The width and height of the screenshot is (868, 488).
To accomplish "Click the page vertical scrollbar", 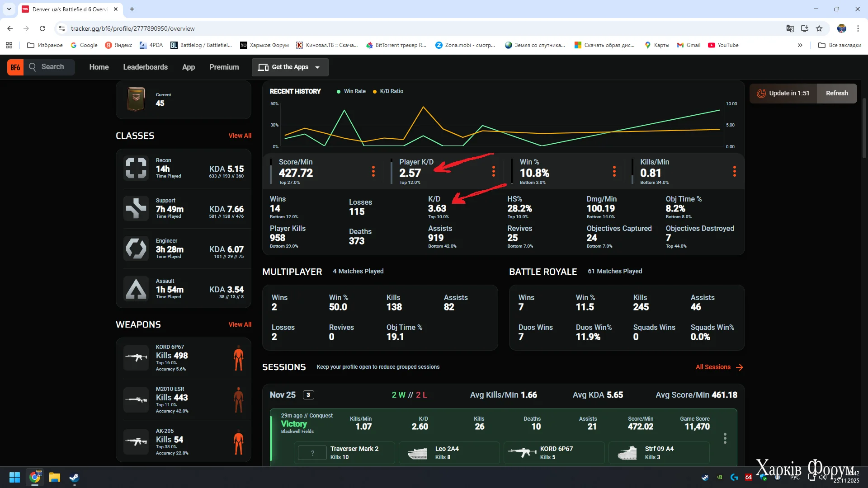I will tap(864, 129).
